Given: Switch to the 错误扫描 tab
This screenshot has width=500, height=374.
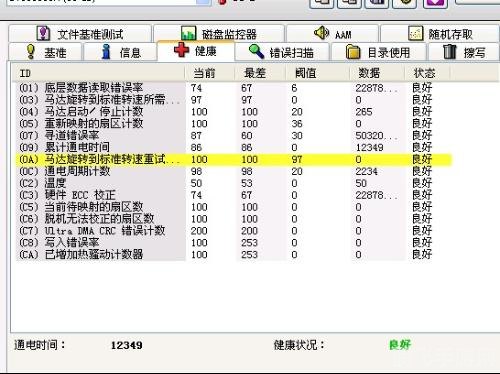Looking at the screenshot, I should 282,52.
